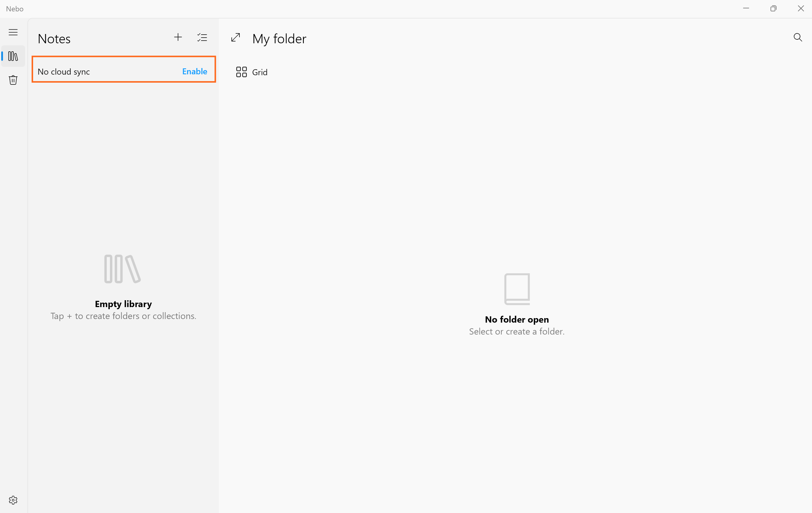Click the My folder title
Screen dimensions: 812x513
click(279, 39)
